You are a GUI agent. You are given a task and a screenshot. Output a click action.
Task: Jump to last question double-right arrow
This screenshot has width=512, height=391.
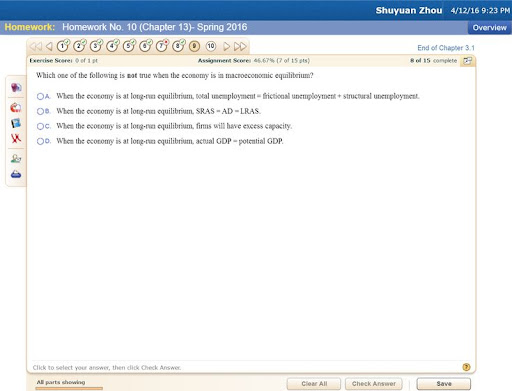pyautogui.click(x=240, y=46)
